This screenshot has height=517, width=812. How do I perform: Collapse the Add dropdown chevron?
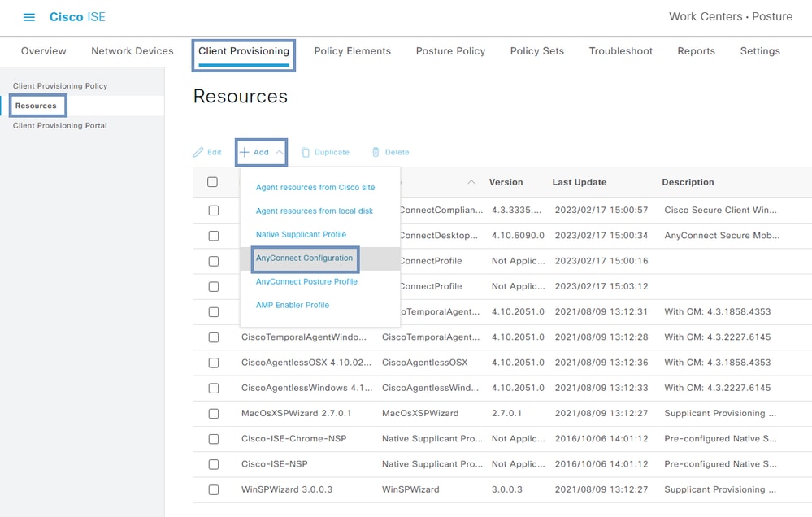click(x=279, y=152)
